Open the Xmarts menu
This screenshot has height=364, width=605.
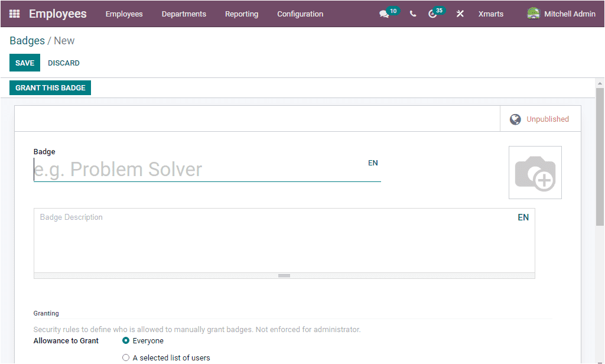[x=490, y=14]
